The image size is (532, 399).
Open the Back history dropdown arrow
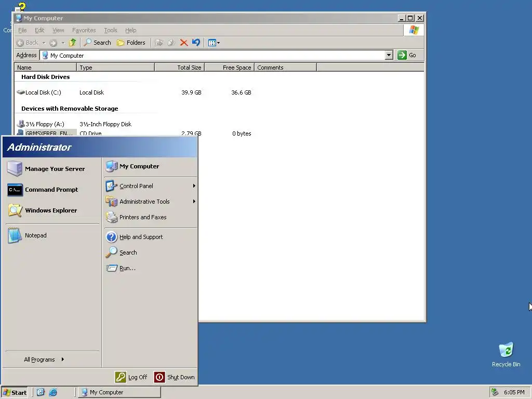click(x=44, y=43)
